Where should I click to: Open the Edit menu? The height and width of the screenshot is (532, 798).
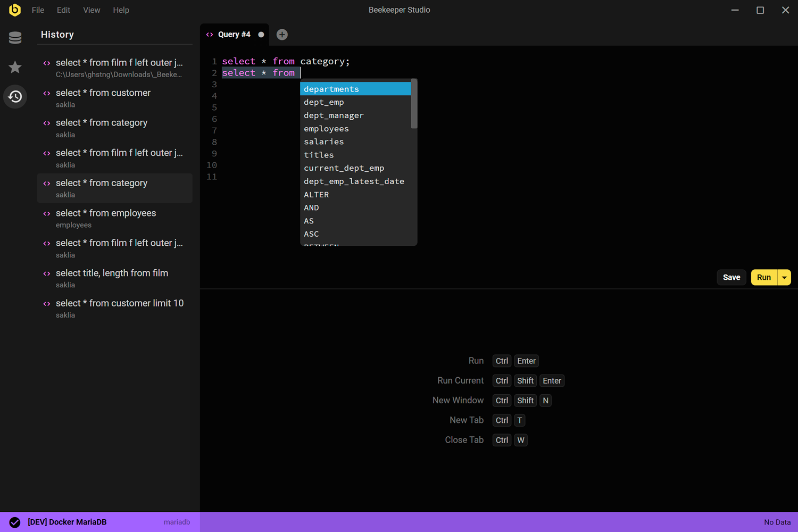pyautogui.click(x=63, y=10)
